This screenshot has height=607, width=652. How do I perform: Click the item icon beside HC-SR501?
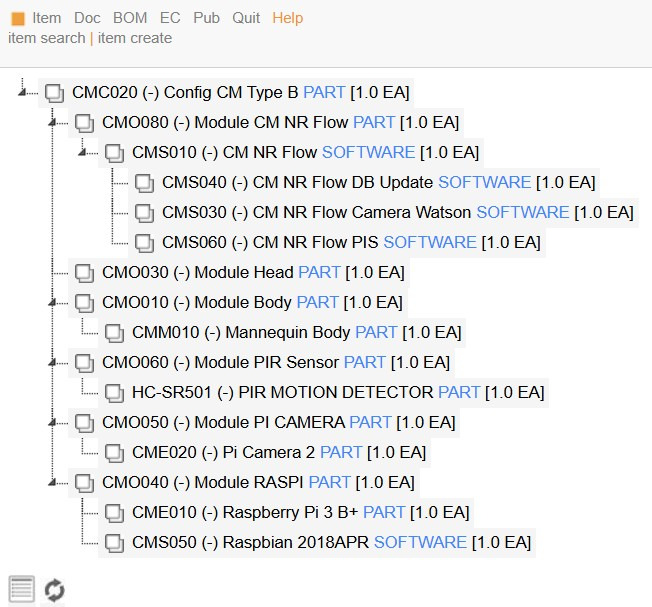coord(114,393)
